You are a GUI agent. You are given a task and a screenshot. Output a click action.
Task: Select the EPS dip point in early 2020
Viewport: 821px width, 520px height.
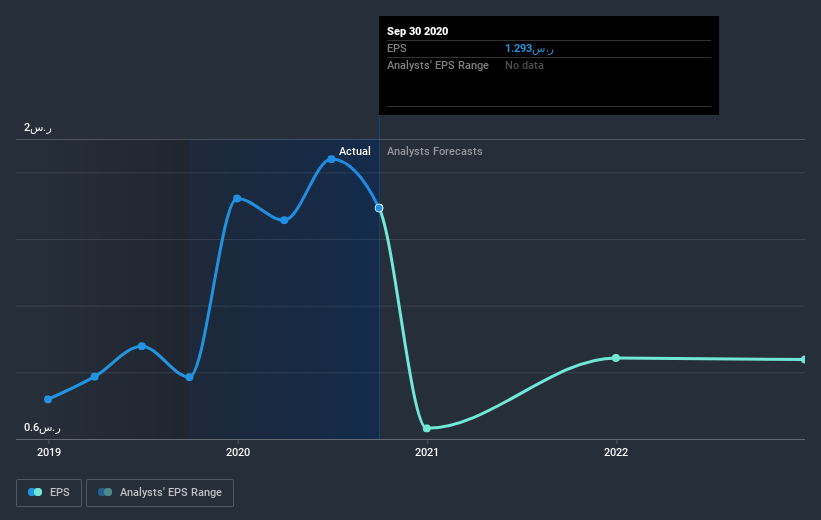[284, 220]
